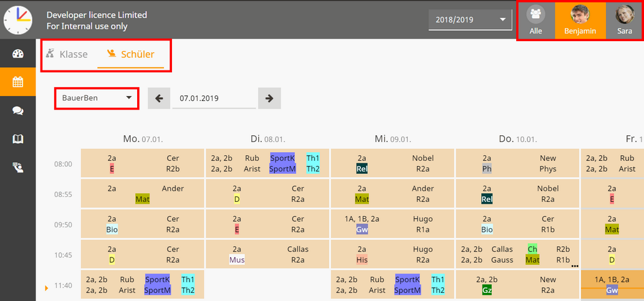644x301 pixels.
Task: Select the Alle users group icon
Action: [x=536, y=20]
